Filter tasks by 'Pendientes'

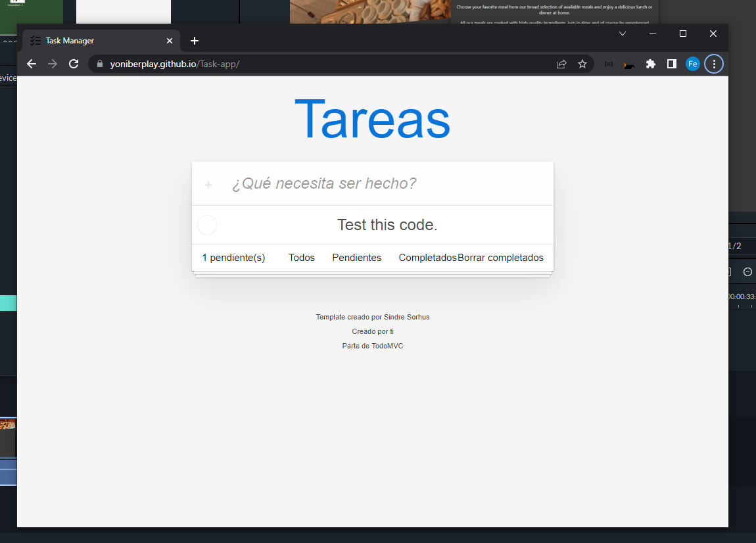point(356,258)
